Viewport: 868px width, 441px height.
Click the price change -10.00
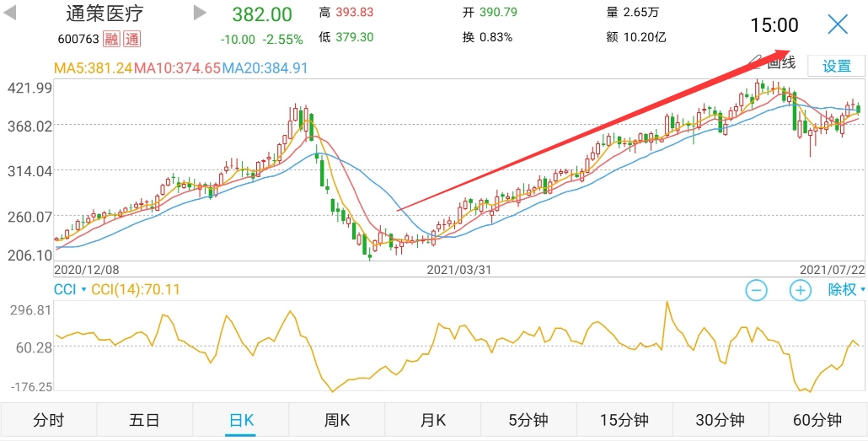click(238, 40)
